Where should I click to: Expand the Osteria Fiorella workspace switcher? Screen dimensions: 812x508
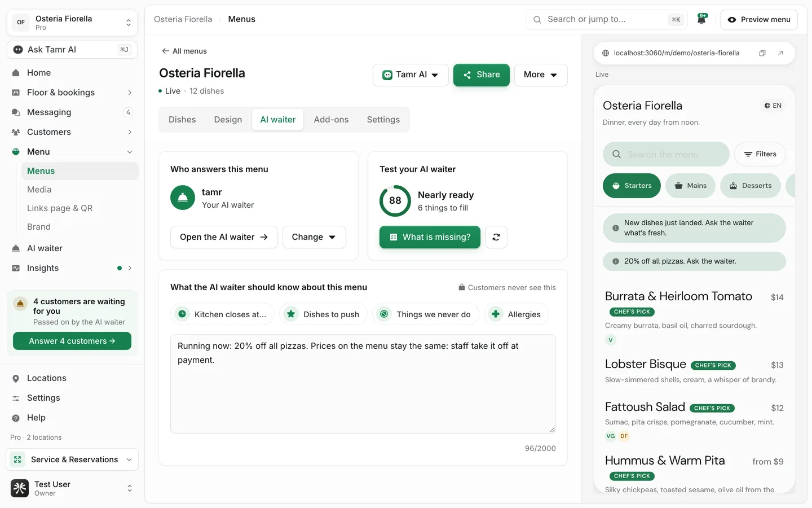72,23
